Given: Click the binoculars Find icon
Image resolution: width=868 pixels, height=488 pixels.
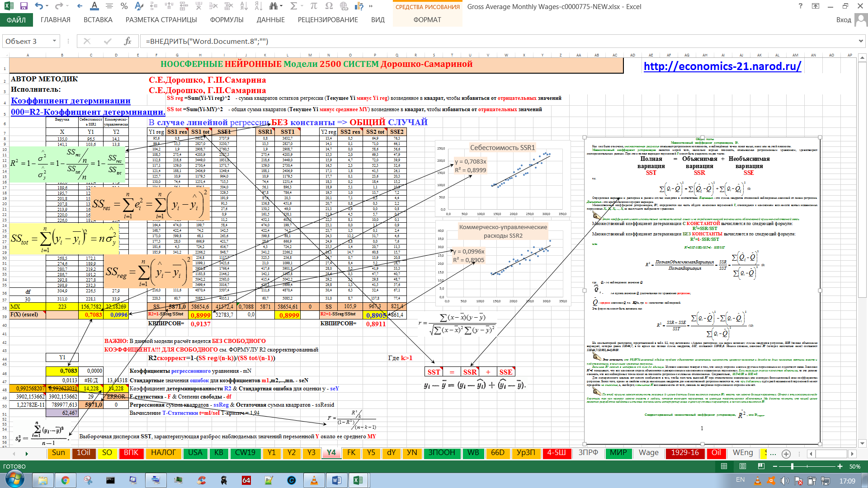Looking at the screenshot, I should coord(273,6).
